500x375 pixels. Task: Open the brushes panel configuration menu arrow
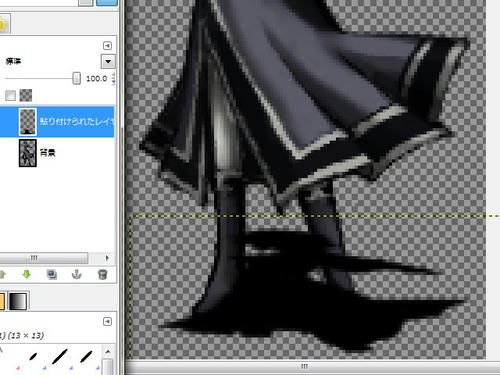(x=107, y=321)
